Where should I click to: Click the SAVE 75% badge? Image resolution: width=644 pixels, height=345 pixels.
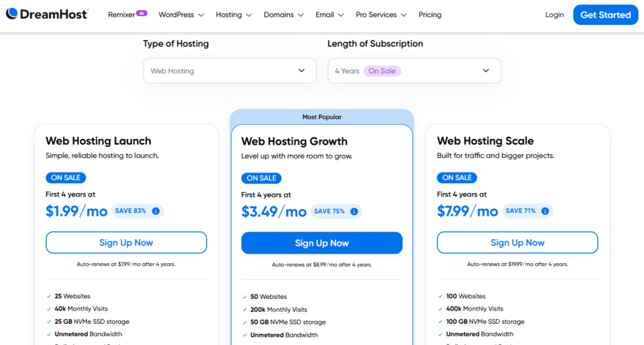(336, 211)
